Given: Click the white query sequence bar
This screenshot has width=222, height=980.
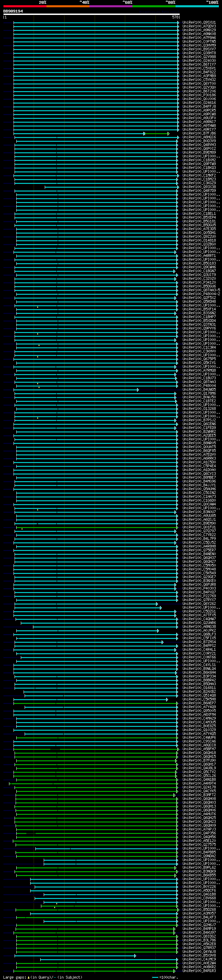Looking at the screenshot, I should click(91, 15).
